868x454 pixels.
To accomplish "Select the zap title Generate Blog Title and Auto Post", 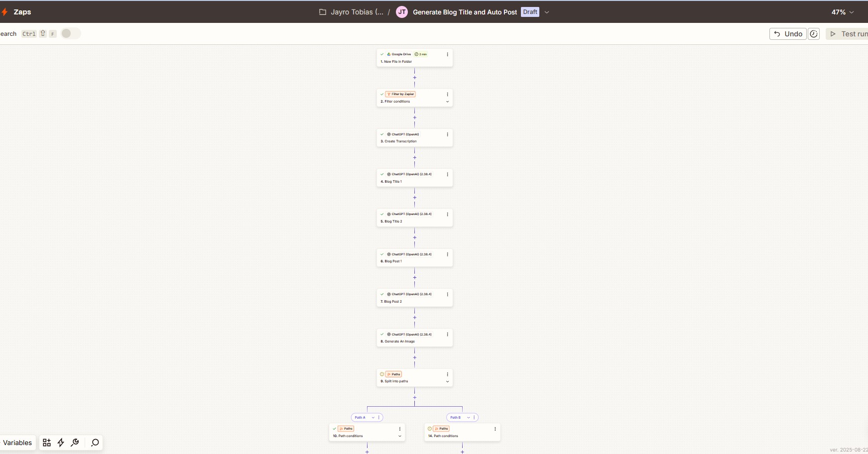I will click(465, 12).
